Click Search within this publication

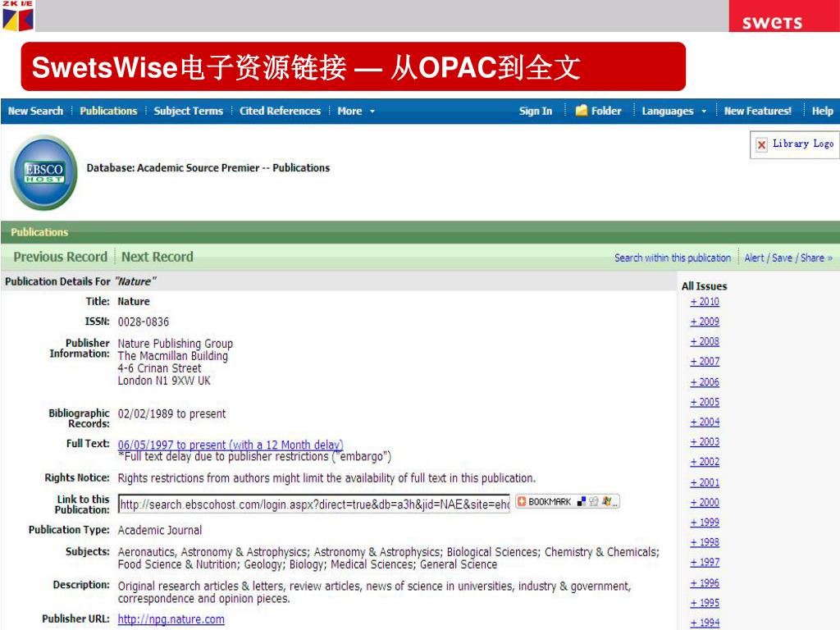coord(673,258)
